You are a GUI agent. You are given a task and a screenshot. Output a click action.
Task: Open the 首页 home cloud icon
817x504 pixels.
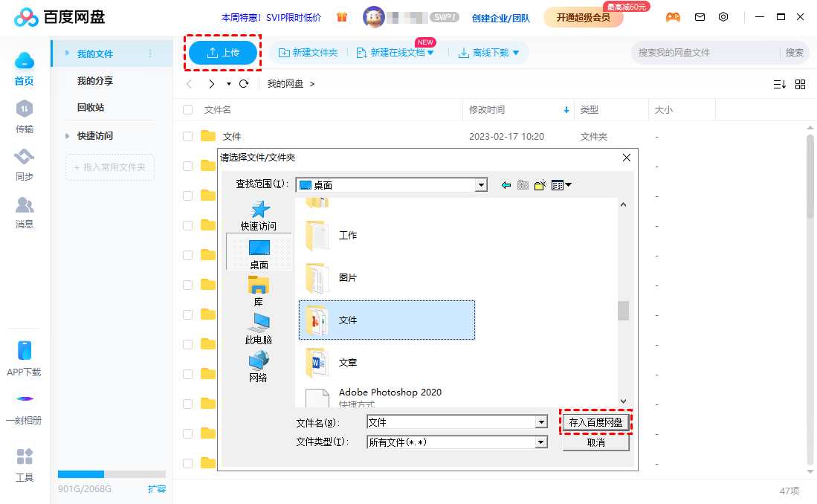point(24,61)
